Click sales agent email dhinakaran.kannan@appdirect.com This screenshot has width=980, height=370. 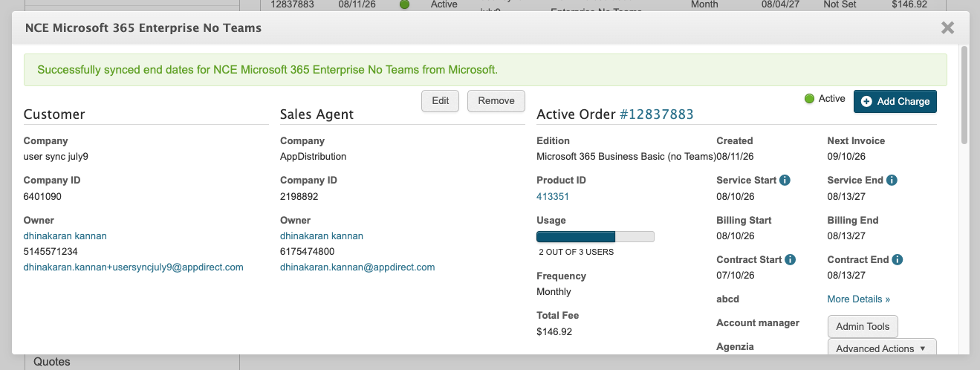click(x=357, y=267)
